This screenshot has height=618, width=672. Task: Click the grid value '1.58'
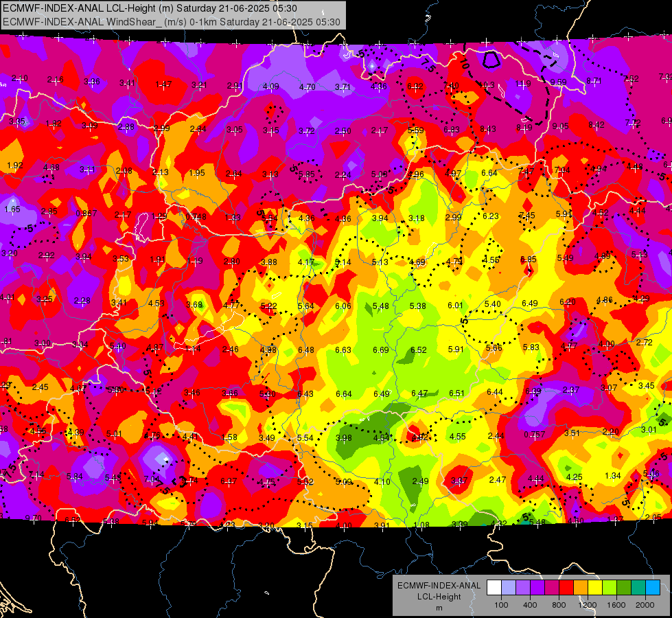click(x=229, y=437)
